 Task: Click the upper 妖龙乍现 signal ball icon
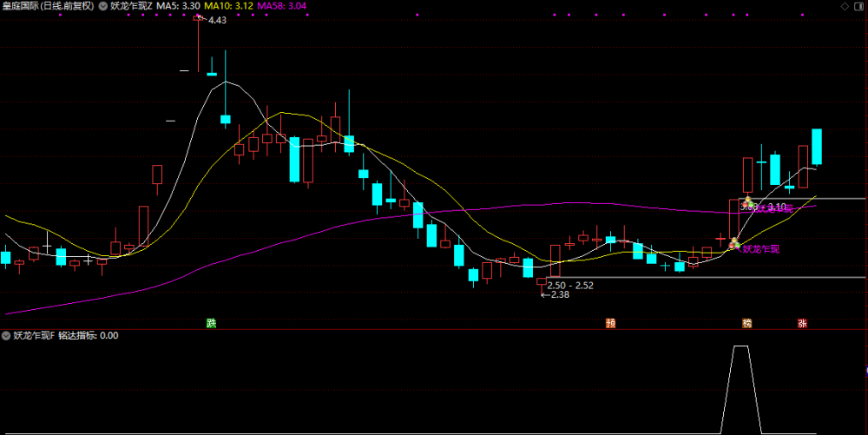click(748, 204)
